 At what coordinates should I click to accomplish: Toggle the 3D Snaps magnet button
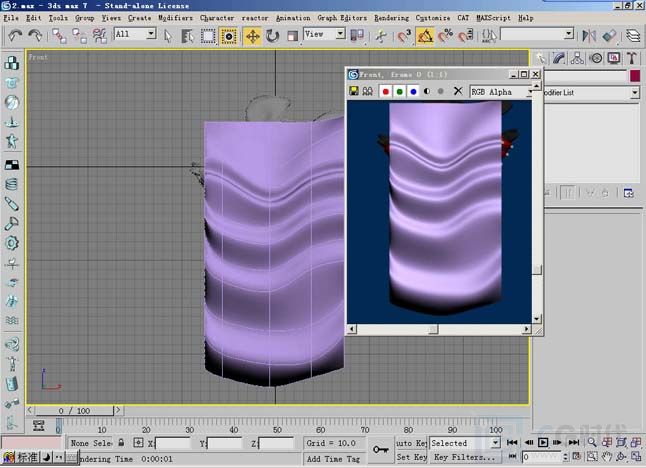click(404, 36)
